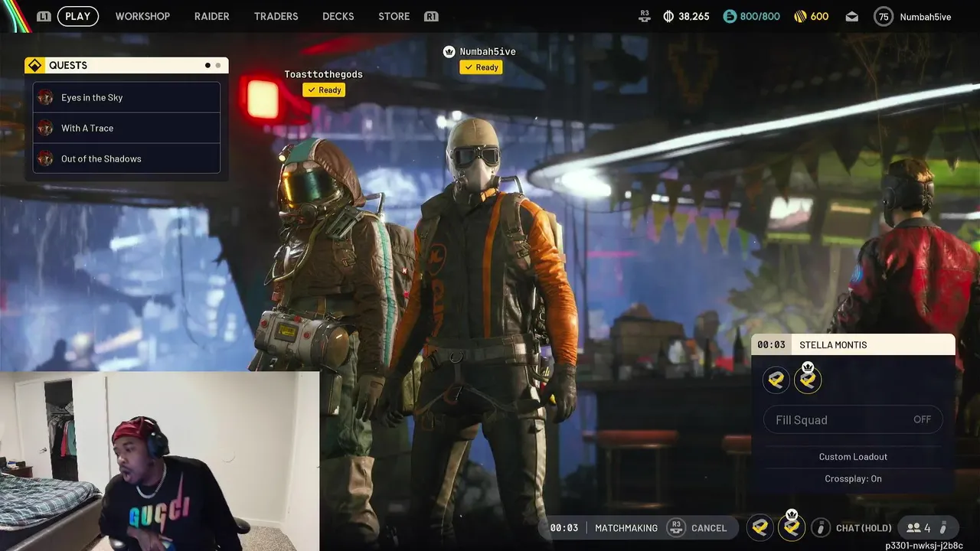
Task: Switch to the WORKSHOP tab
Action: 142,16
